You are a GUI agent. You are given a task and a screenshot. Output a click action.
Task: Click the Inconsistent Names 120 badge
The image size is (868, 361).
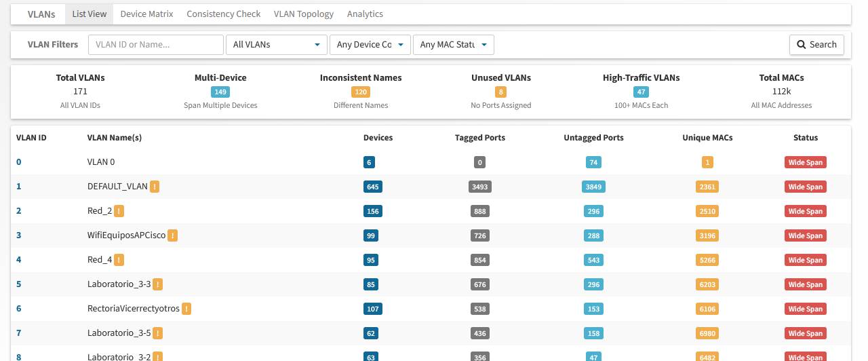pos(360,92)
